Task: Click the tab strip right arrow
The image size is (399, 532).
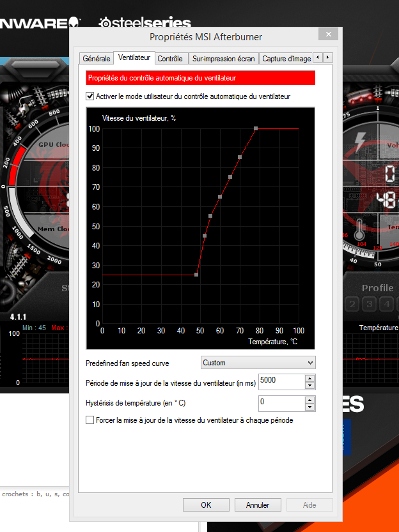Action: click(x=327, y=57)
